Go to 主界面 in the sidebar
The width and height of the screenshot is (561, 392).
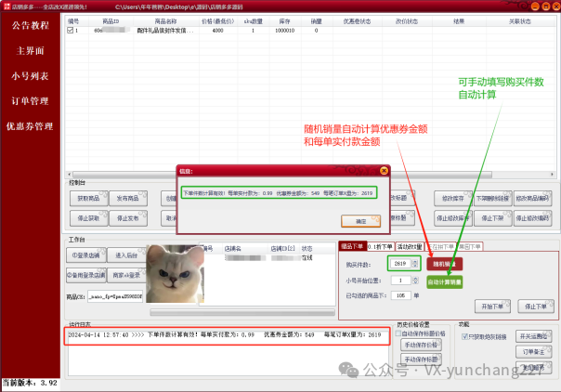pos(30,51)
